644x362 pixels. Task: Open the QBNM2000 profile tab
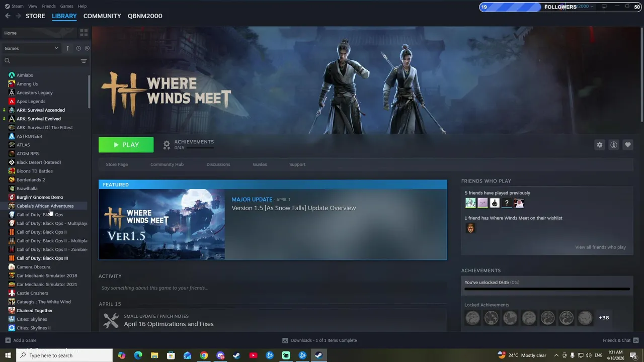point(145,16)
